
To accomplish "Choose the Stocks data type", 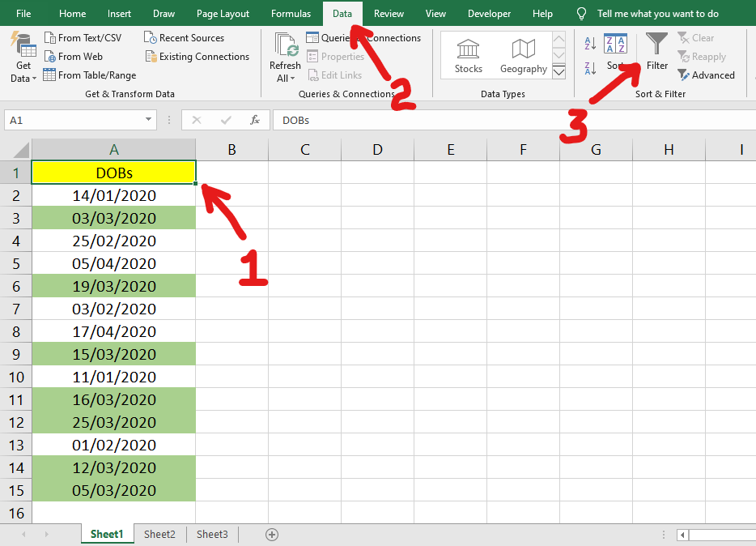I will tap(468, 56).
